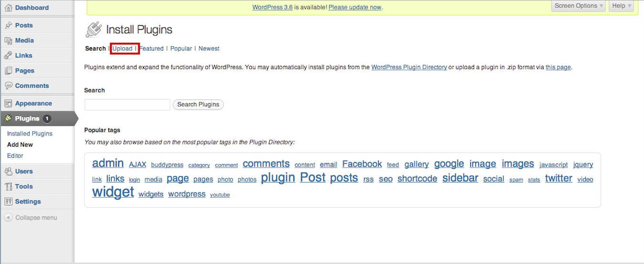Click the Settings icon in sidebar
Image resolution: width=644 pixels, height=264 pixels.
pyautogui.click(x=8, y=202)
